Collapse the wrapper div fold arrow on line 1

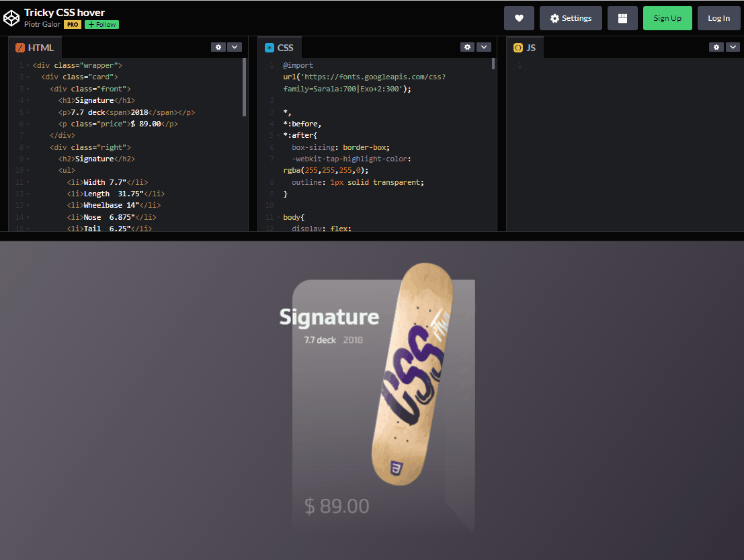pyautogui.click(x=28, y=65)
